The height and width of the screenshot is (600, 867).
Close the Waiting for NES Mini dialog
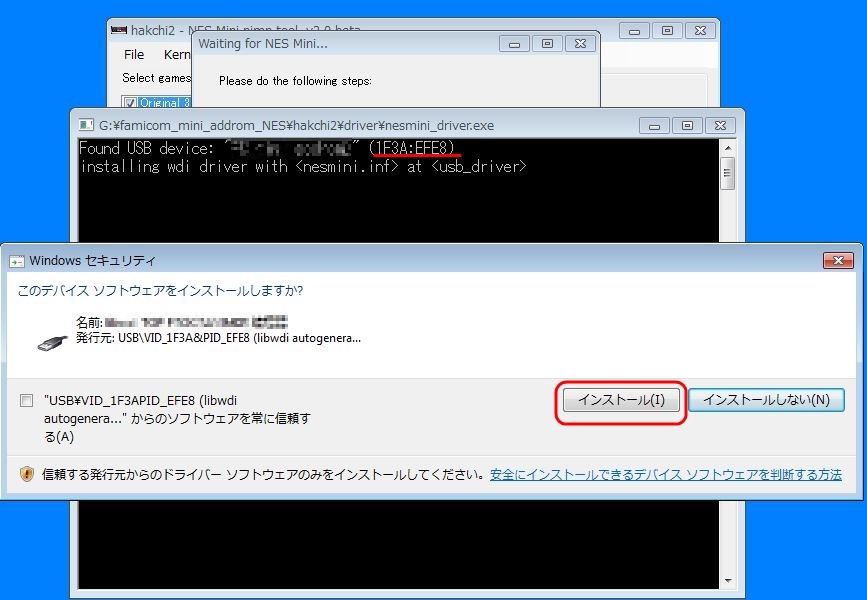coord(580,44)
